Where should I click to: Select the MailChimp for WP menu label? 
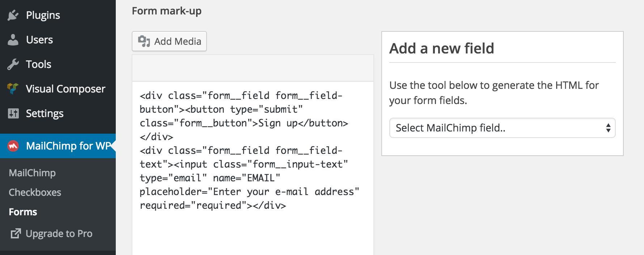pyautogui.click(x=68, y=146)
